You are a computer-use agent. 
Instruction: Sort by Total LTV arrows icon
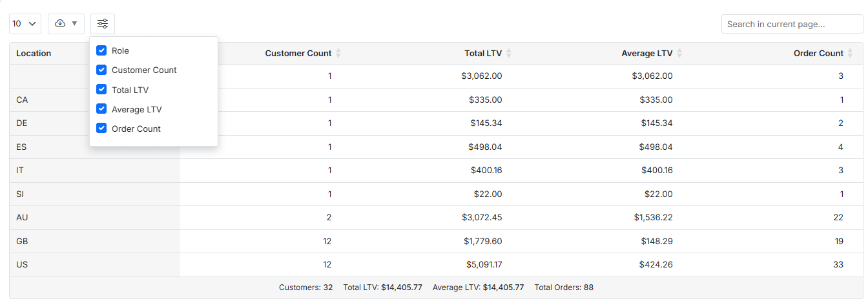[509, 54]
